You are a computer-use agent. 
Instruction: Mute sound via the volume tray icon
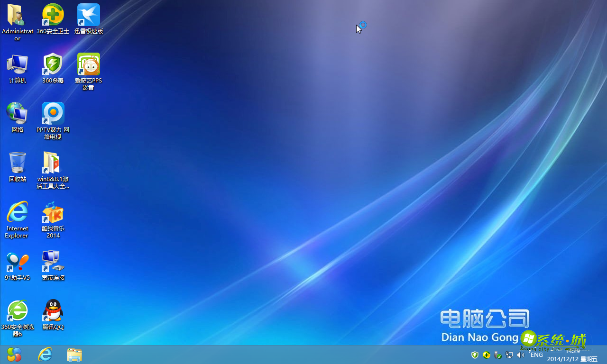coord(520,355)
